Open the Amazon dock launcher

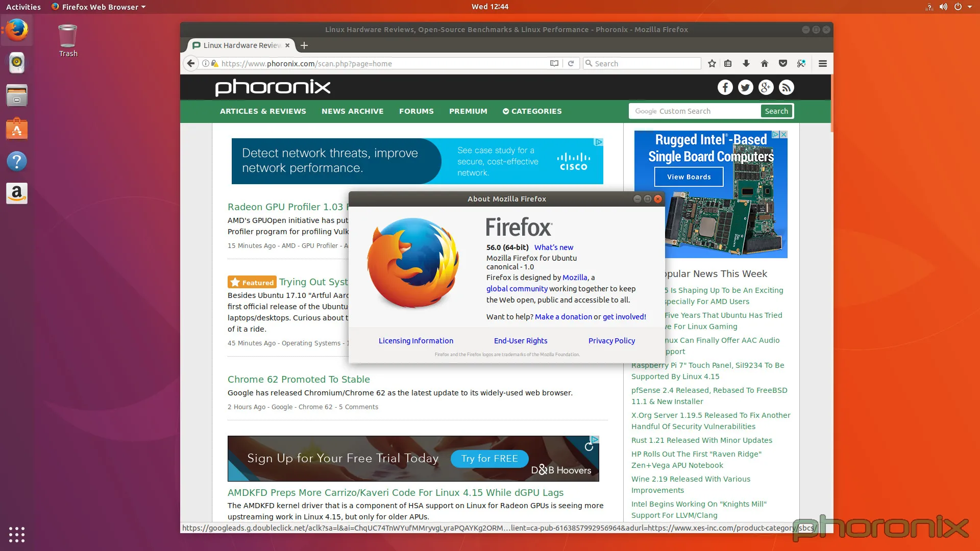pyautogui.click(x=17, y=194)
